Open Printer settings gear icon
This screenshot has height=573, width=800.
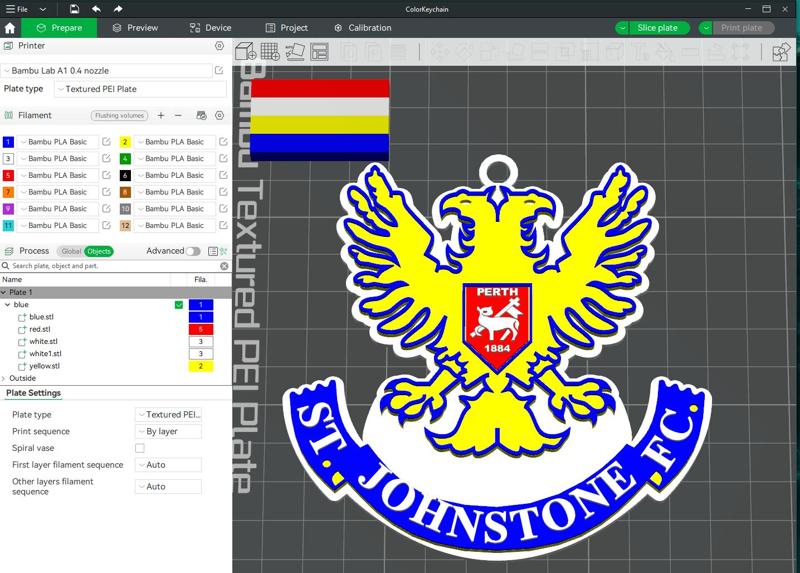219,46
